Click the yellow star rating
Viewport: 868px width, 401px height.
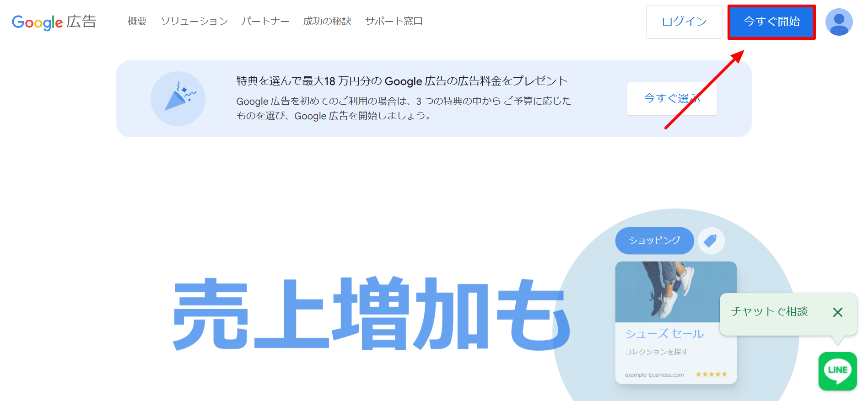click(x=711, y=374)
